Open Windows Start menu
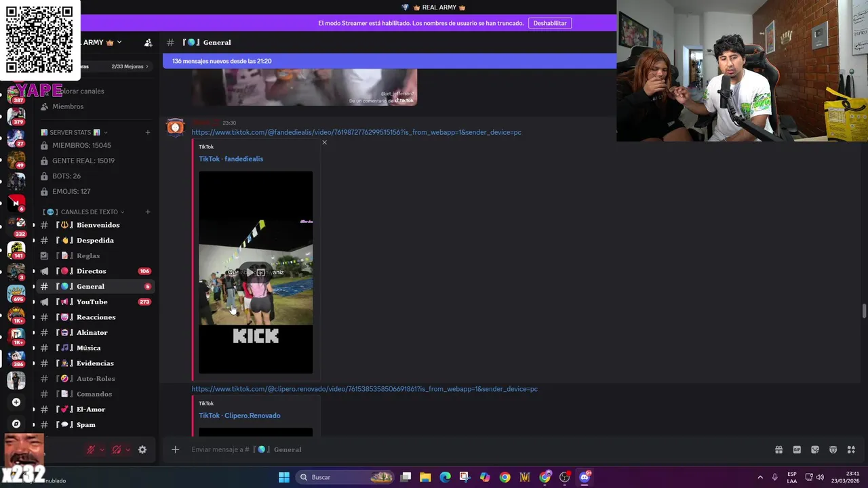The image size is (868, 488). coord(284,477)
